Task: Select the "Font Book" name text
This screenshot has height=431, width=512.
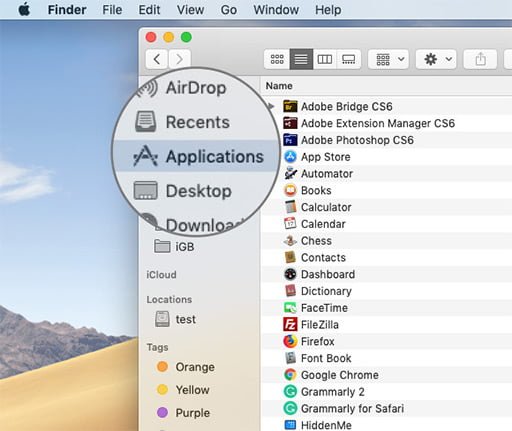Action: pos(326,358)
